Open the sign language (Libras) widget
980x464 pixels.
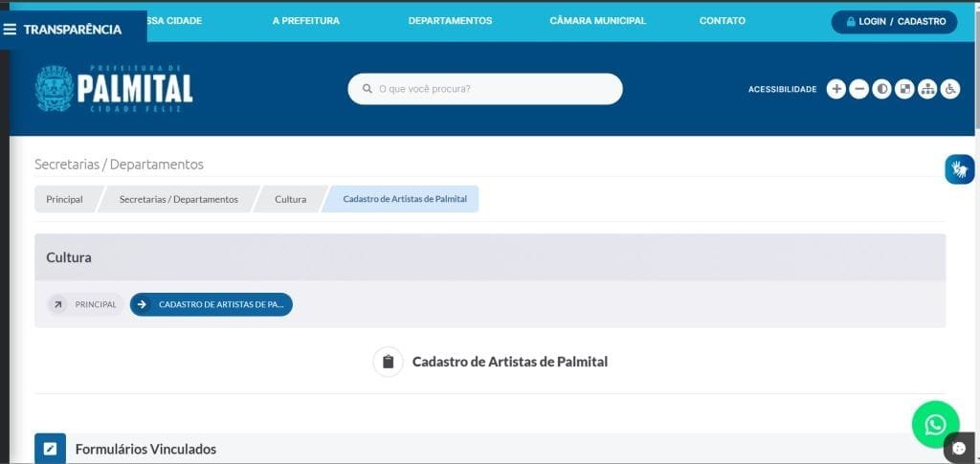(x=959, y=169)
